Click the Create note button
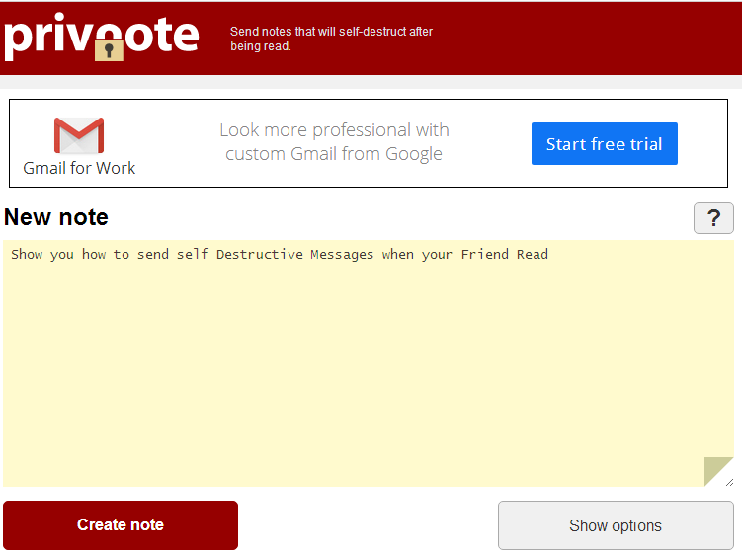 point(121,525)
